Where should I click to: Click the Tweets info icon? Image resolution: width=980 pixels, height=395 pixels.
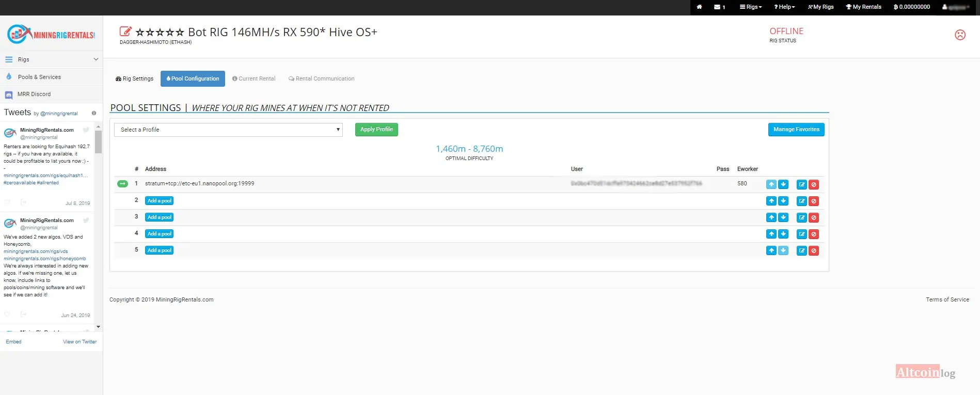click(94, 113)
